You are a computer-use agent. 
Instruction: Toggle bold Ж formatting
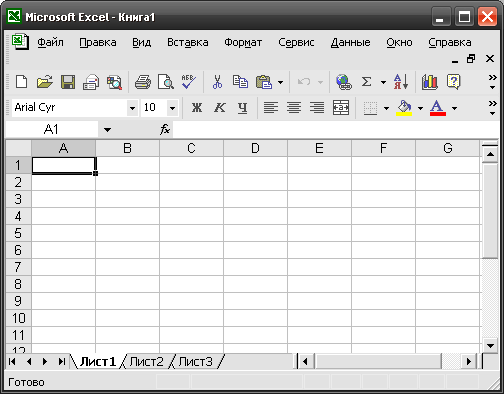pyautogui.click(x=197, y=107)
